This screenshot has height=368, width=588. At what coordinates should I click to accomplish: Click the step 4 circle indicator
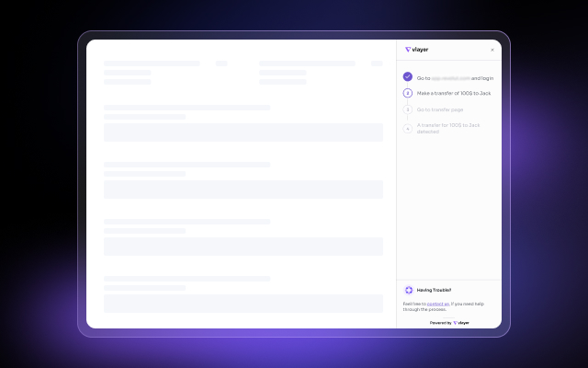coord(408,129)
